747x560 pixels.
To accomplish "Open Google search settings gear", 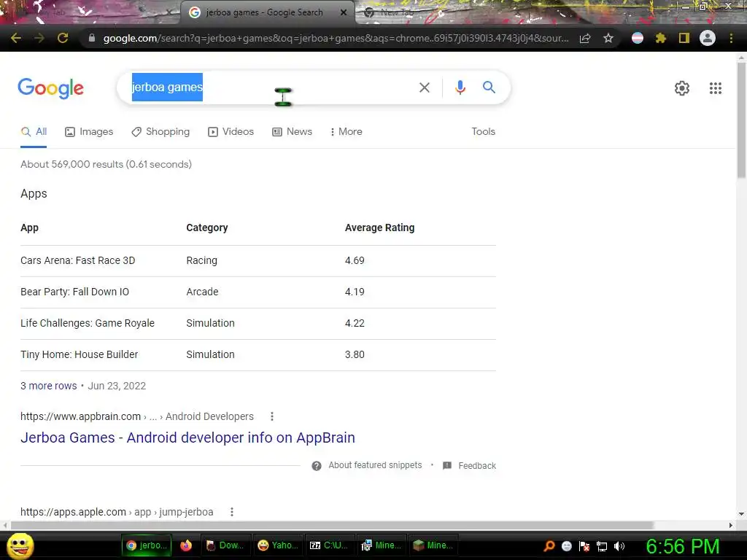I will coord(682,88).
